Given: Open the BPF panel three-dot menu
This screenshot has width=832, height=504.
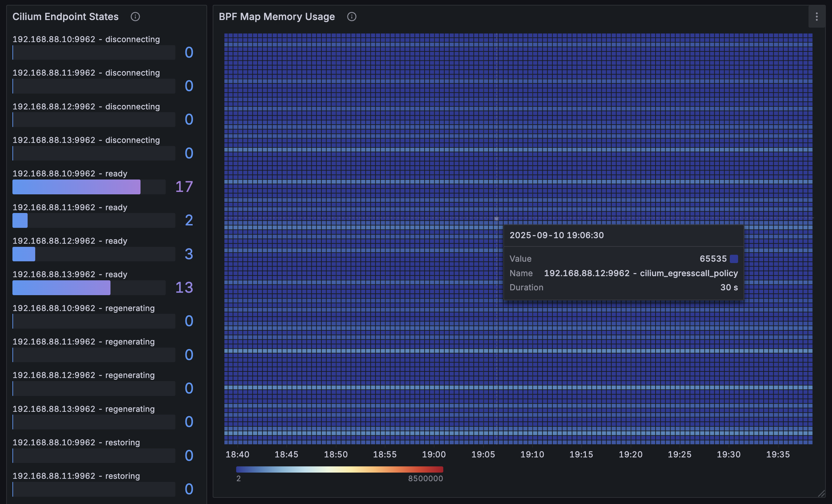Looking at the screenshot, I should 816,17.
